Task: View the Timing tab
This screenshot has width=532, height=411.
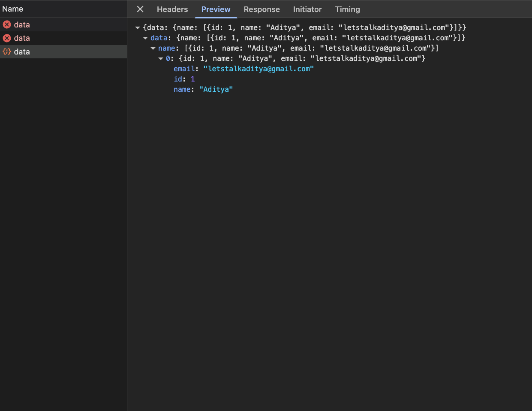Action: (x=347, y=9)
